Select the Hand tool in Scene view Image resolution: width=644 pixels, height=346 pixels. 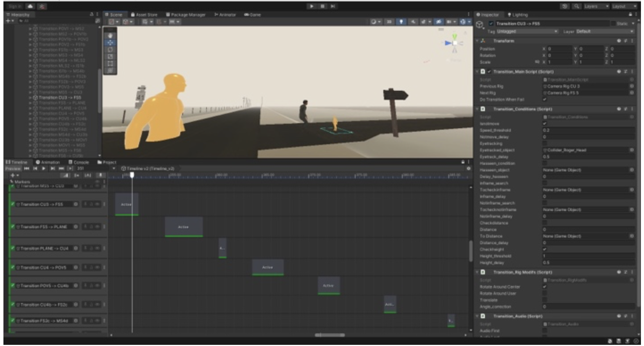[x=110, y=36]
